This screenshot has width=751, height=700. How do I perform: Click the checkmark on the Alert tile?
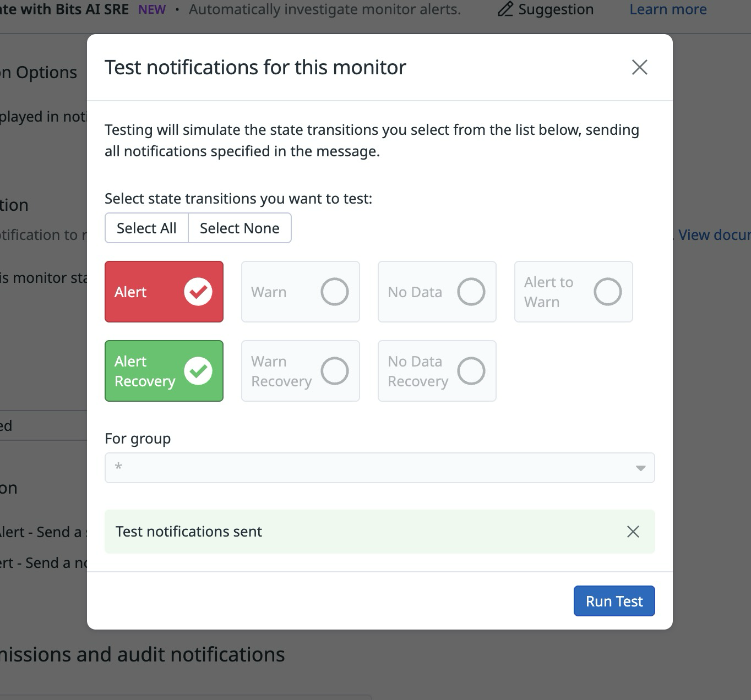click(198, 292)
